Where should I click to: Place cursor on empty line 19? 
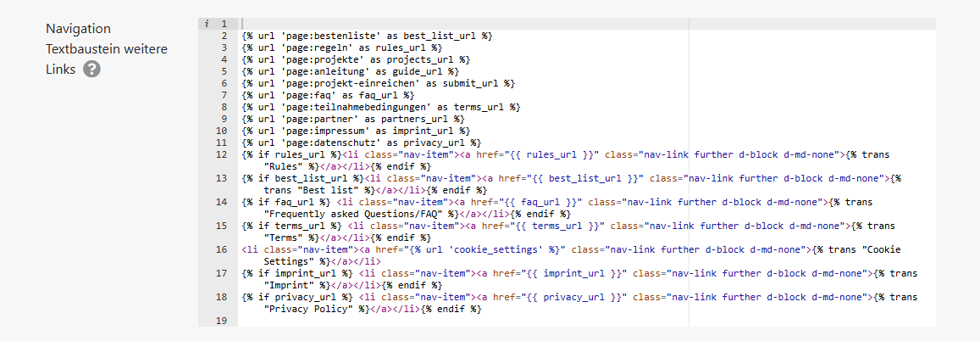pos(508,321)
